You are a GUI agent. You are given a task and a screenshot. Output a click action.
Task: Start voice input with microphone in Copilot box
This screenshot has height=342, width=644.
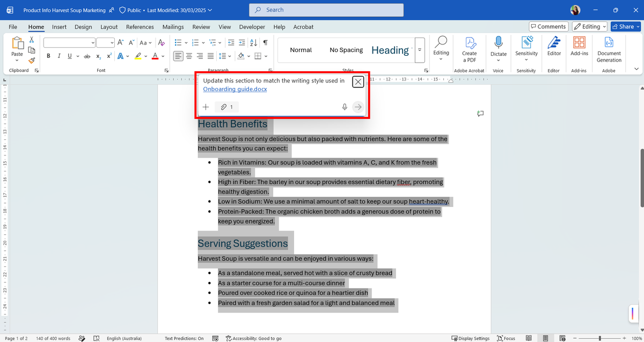(x=345, y=107)
